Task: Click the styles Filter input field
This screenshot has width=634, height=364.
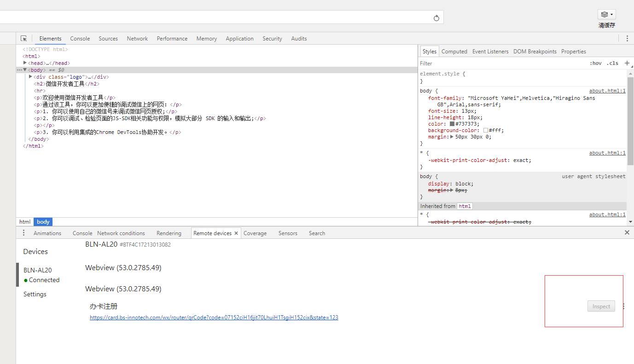Action: tap(502, 64)
